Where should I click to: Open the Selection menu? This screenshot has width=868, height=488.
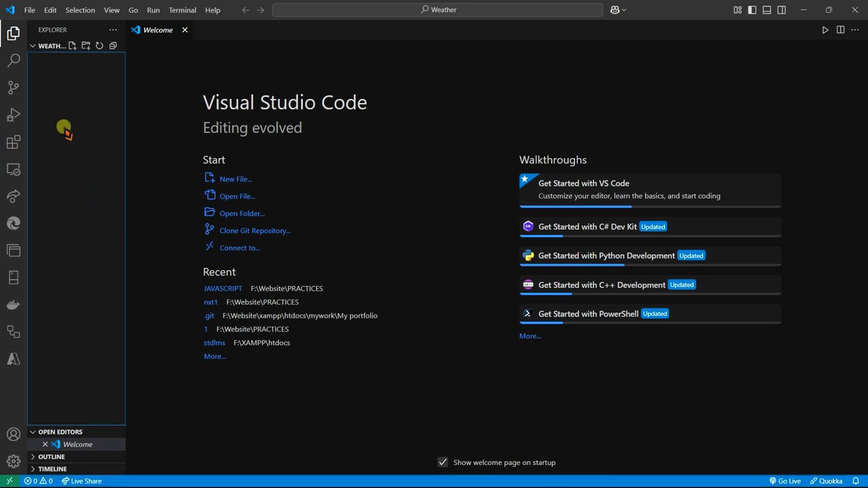click(80, 10)
